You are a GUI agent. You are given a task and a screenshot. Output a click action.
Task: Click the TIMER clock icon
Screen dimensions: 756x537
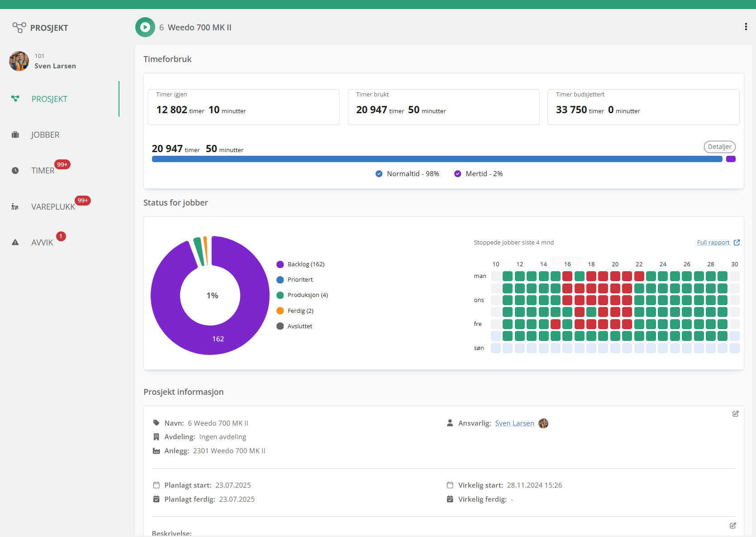(x=15, y=171)
